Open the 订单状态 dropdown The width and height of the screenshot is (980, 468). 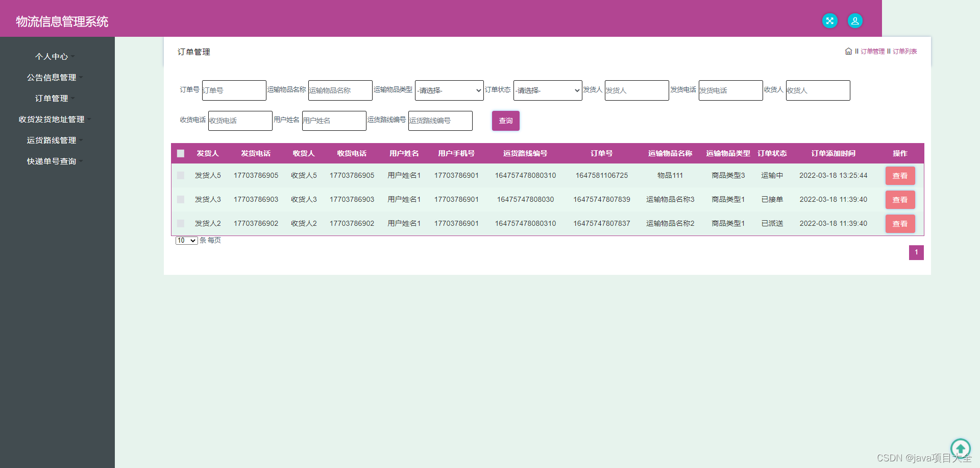coord(548,90)
